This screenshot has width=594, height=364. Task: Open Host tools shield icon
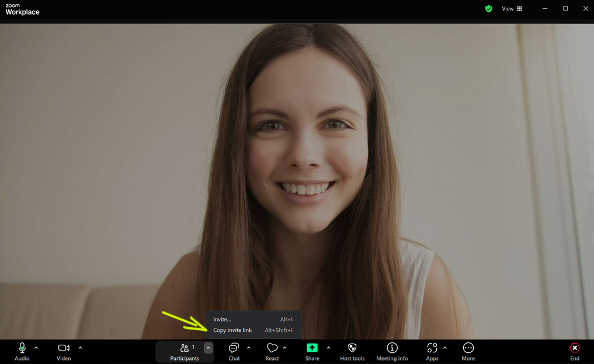click(352, 351)
